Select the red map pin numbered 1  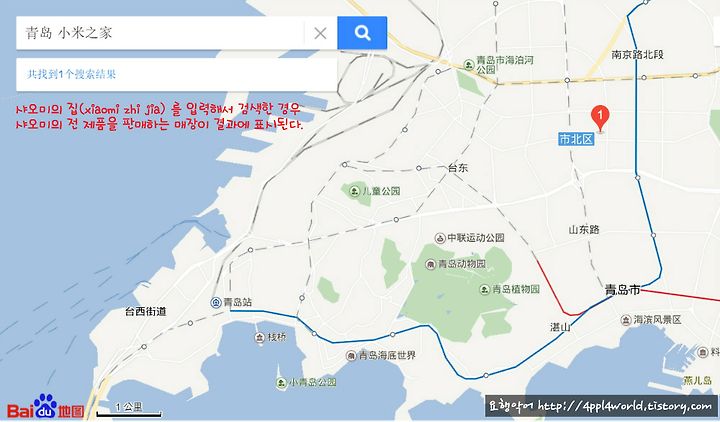pyautogui.click(x=600, y=118)
